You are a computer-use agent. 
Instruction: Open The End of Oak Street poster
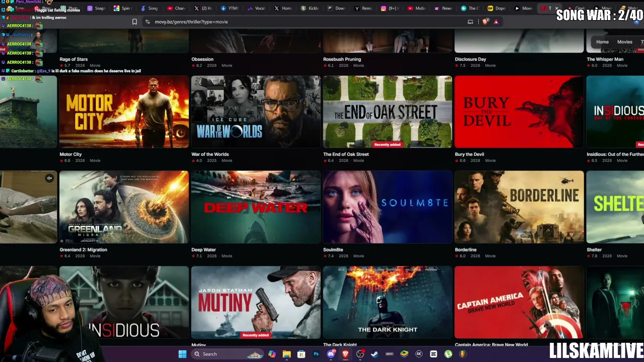pyautogui.click(x=387, y=112)
